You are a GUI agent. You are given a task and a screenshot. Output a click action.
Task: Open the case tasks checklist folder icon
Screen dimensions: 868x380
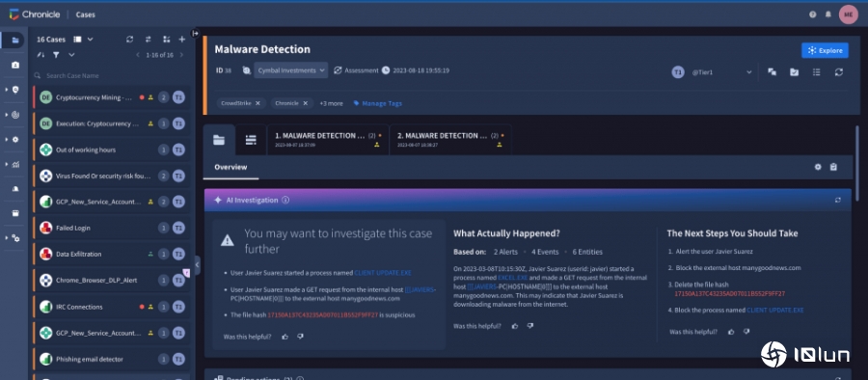[x=794, y=72]
